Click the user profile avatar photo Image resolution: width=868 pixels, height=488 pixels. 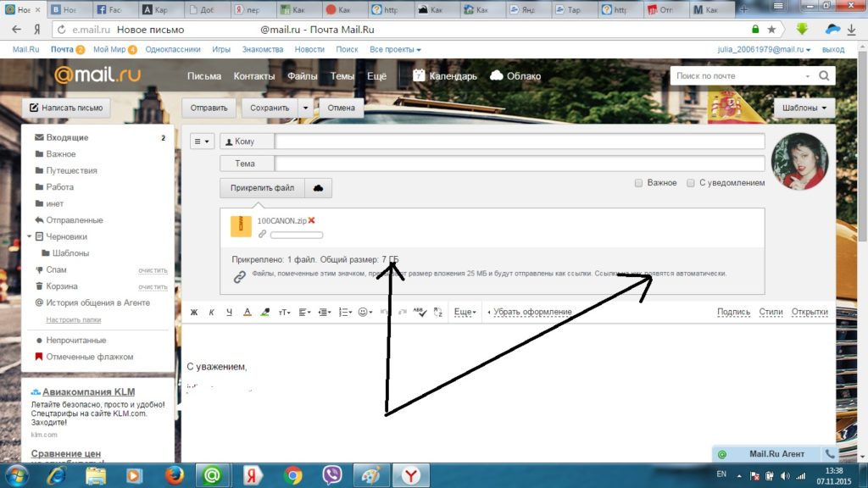pos(799,161)
